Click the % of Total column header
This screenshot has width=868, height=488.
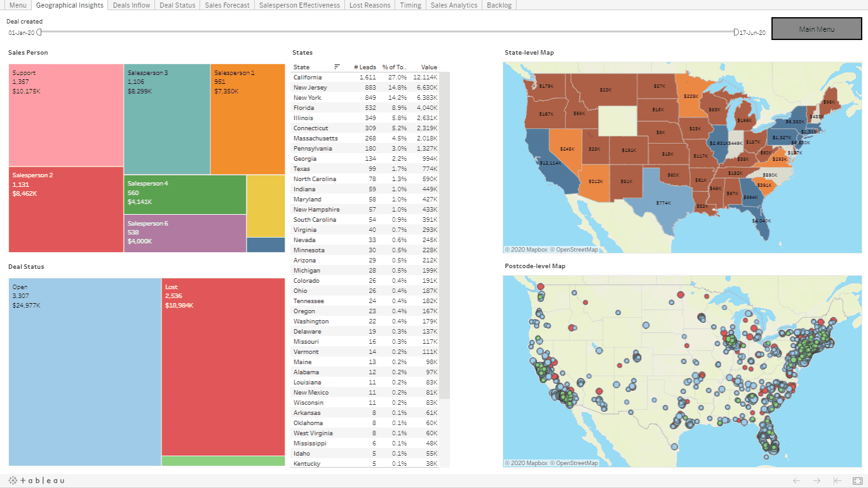coord(395,67)
